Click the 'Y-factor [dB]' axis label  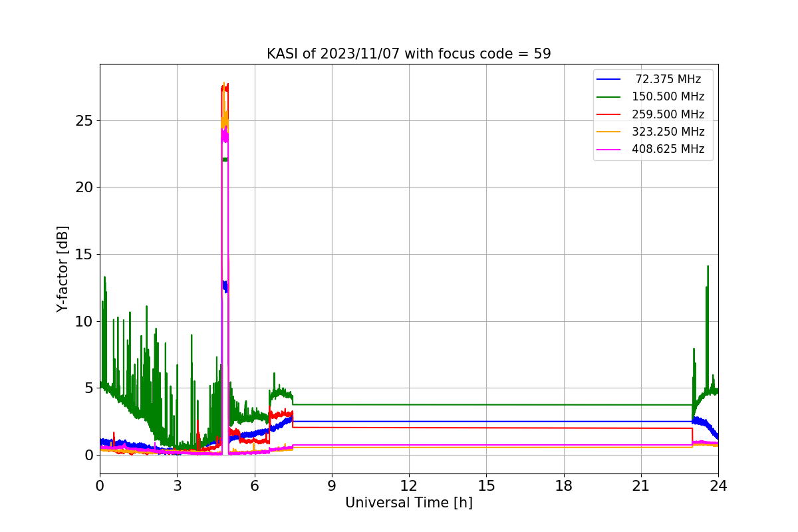tap(63, 269)
